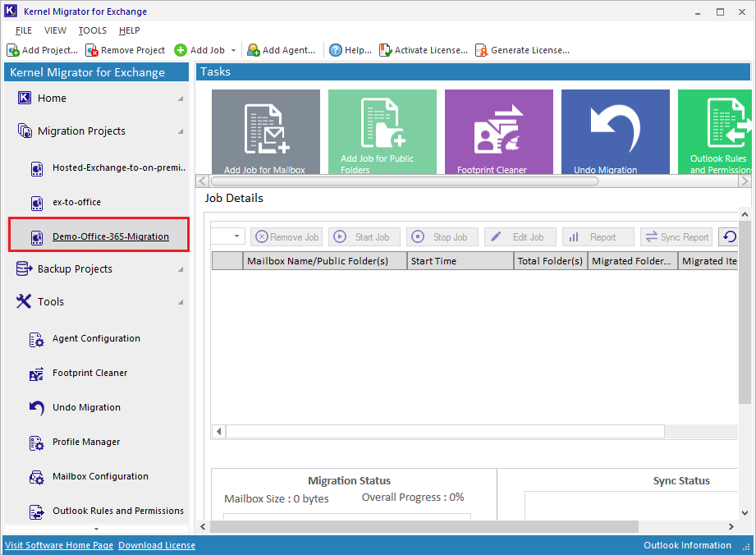Open Agent Configuration in the sidebar
The height and width of the screenshot is (555, 756).
[x=96, y=338]
